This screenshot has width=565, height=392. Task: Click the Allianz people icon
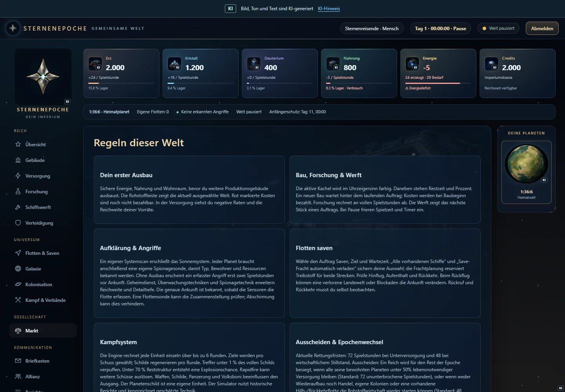coord(18,376)
